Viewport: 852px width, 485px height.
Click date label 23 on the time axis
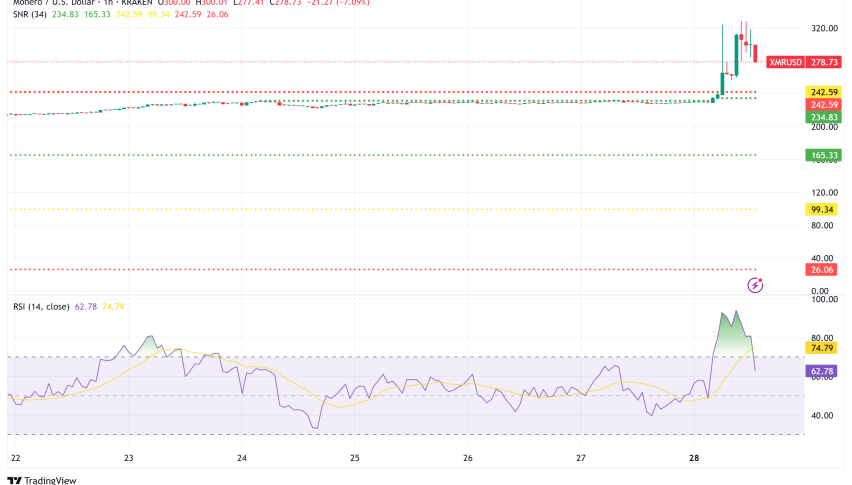point(129,458)
